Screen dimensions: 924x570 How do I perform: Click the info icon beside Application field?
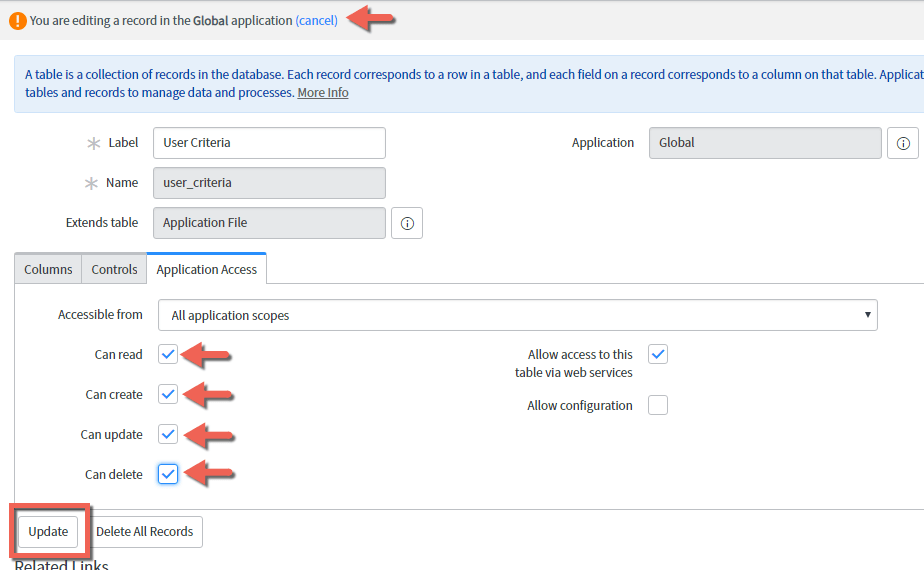902,143
